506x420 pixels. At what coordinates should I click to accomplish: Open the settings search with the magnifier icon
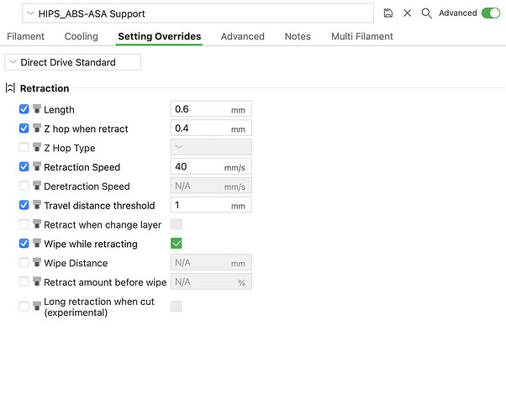coord(427,13)
